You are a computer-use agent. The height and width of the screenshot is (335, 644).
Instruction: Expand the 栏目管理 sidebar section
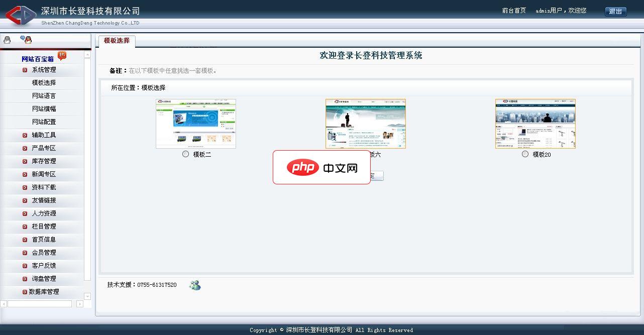click(44, 227)
